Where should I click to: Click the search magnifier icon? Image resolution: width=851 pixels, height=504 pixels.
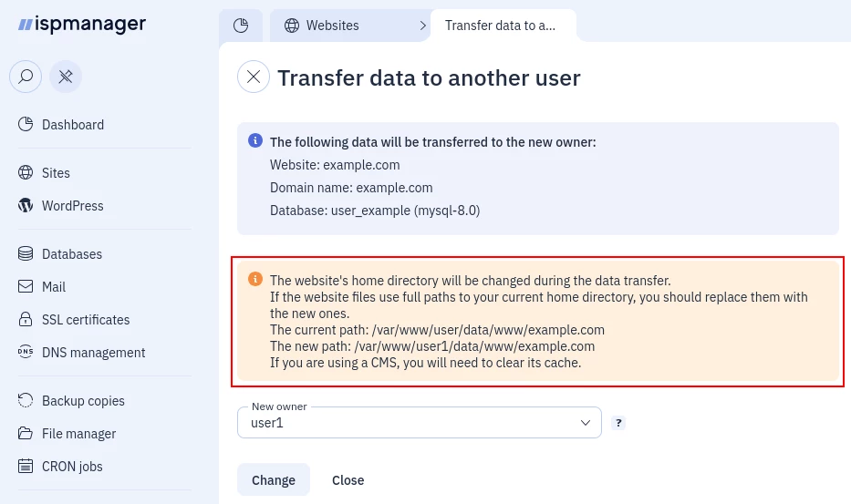coord(26,77)
